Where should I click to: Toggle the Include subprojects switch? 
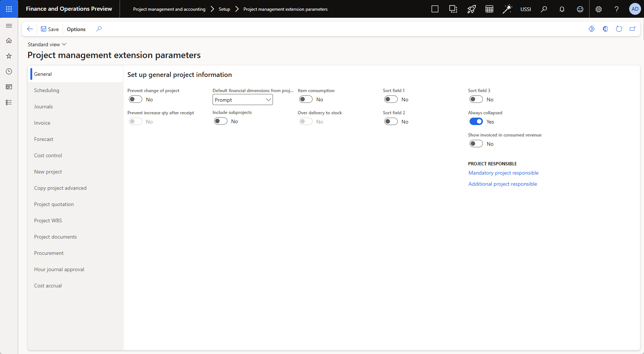coord(221,121)
